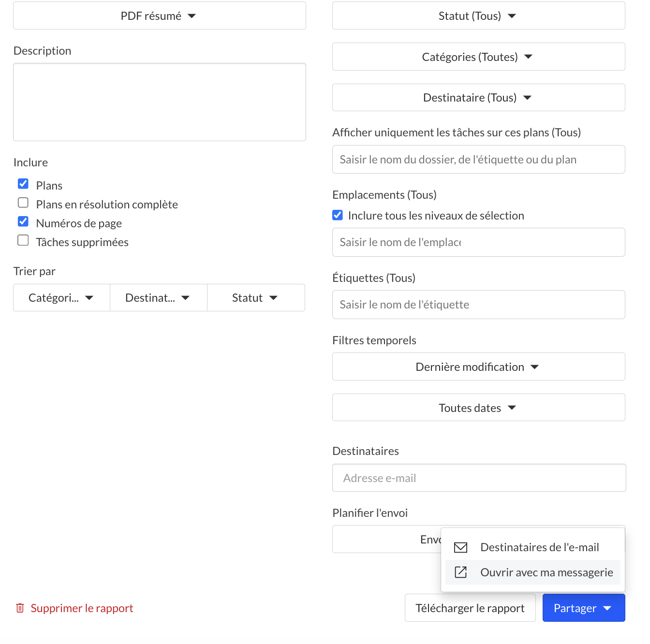Untick Inclure tous les niveaux de sélection
Image resolution: width=650 pixels, height=644 pixels.
pos(338,215)
